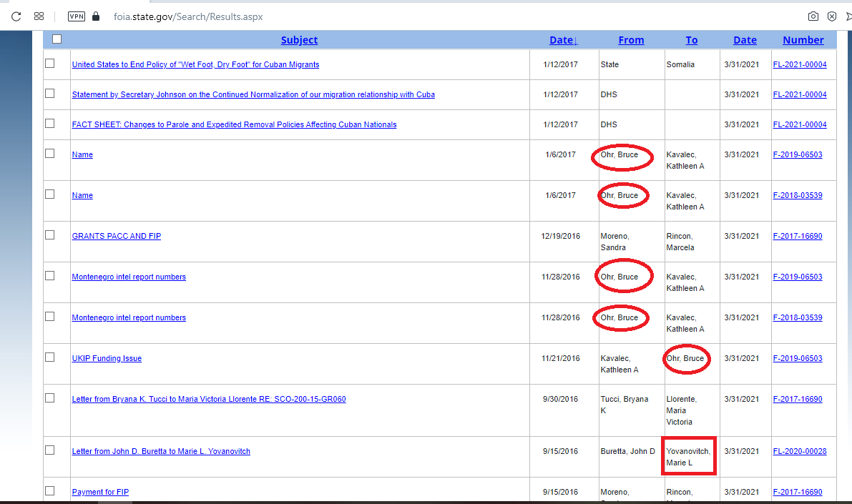Open "United States to End Policy" document link

195,64
